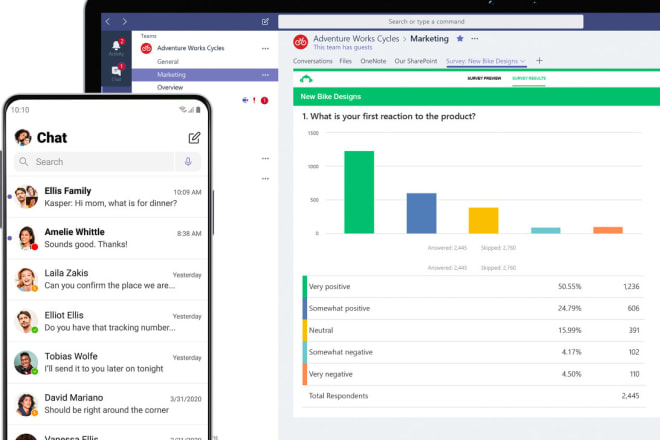The image size is (660, 440).
Task: Expand the Survey: New Bike Designs tab dropdown
Action: click(523, 61)
